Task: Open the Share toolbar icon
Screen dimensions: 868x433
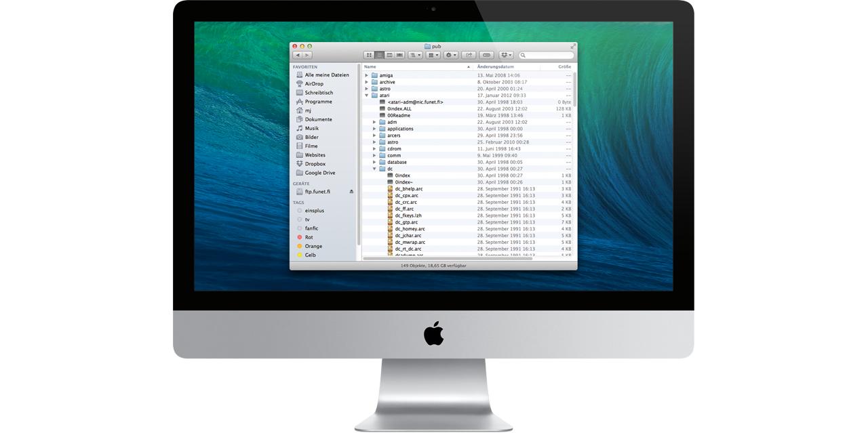Action: click(x=469, y=55)
